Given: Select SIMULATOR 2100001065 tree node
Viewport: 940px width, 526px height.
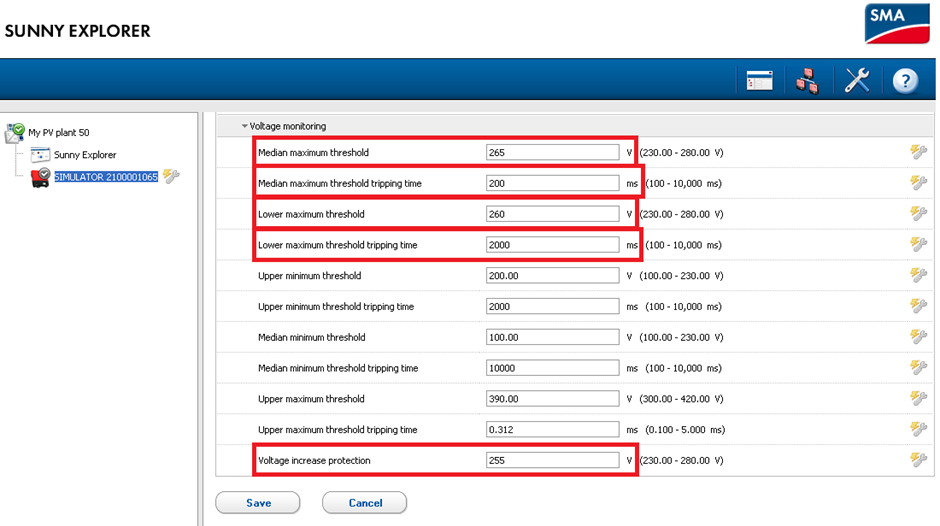Looking at the screenshot, I should pyautogui.click(x=106, y=177).
